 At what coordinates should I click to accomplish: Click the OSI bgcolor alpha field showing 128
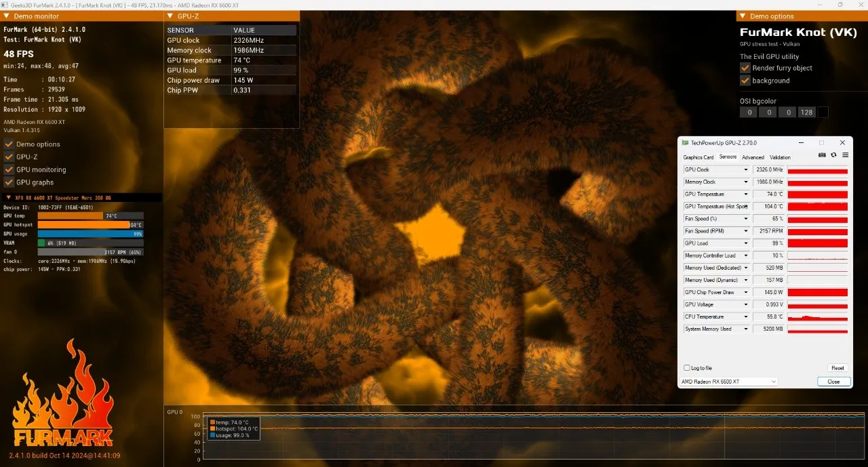[806, 113]
